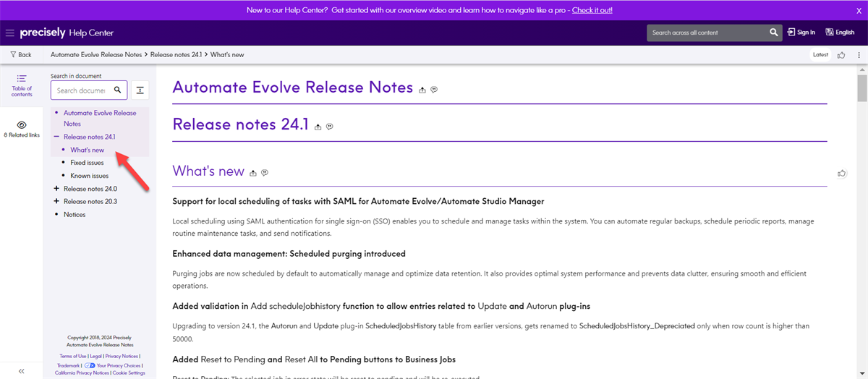Collapse sidebar with double-chevron icon

[x=22, y=371]
